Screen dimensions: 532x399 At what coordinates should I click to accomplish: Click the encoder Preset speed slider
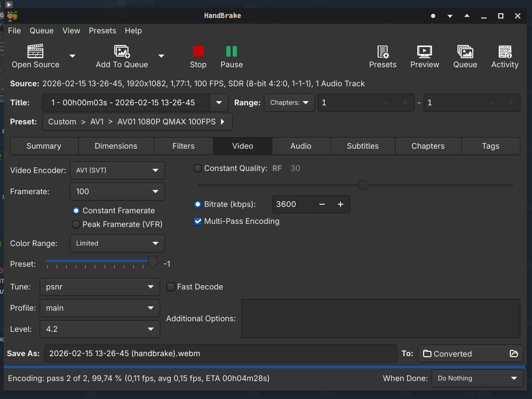(x=98, y=261)
